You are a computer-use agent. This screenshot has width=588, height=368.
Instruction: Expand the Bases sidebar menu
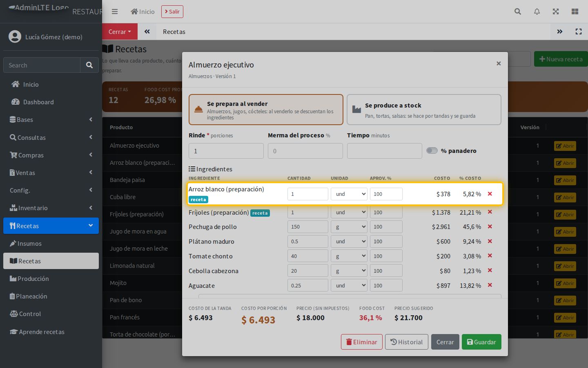click(x=51, y=119)
